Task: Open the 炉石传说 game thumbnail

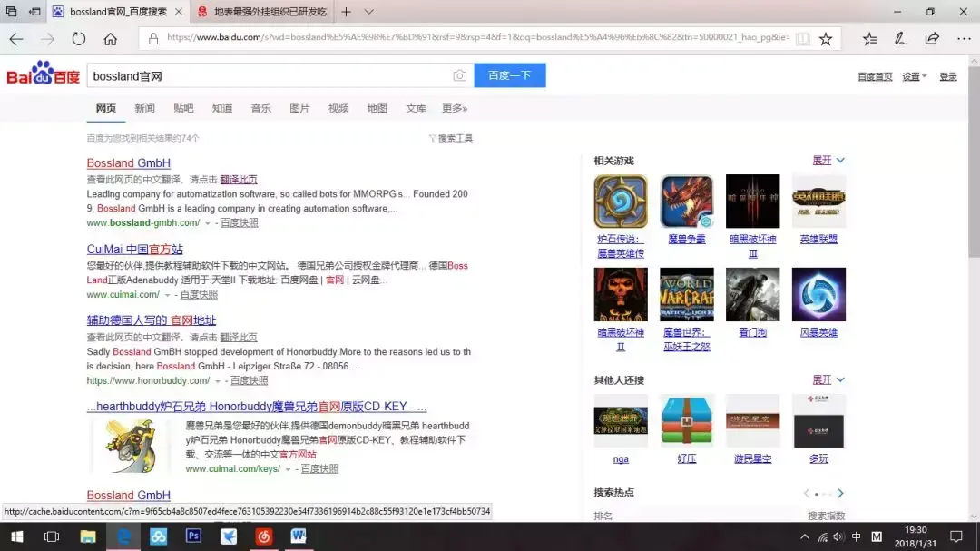Action: (621, 202)
